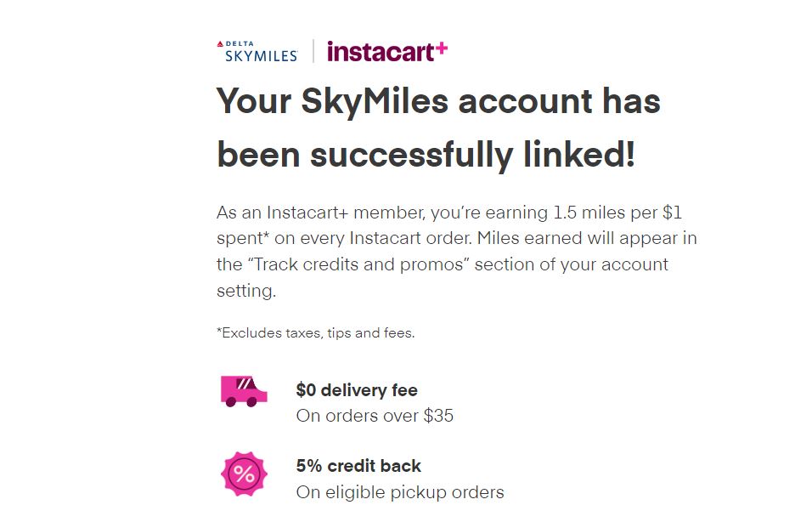
Task: Click the "$0 delivery fee" benefit title
Action: point(357,390)
